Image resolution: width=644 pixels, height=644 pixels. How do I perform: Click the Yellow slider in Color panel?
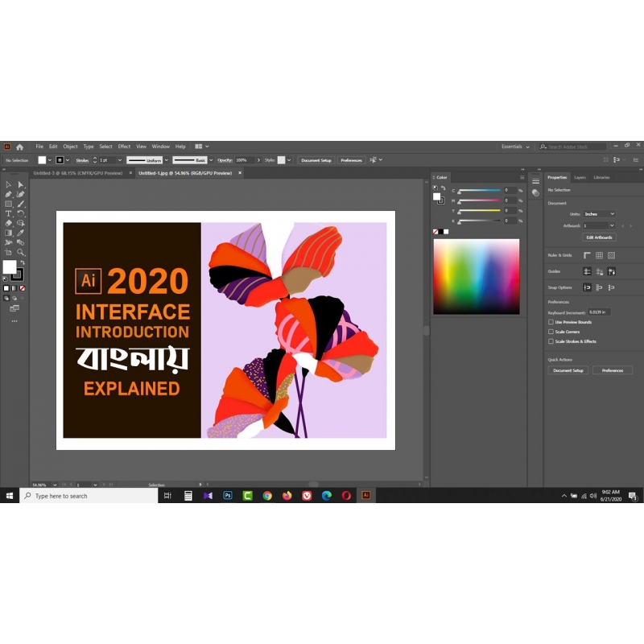479,211
